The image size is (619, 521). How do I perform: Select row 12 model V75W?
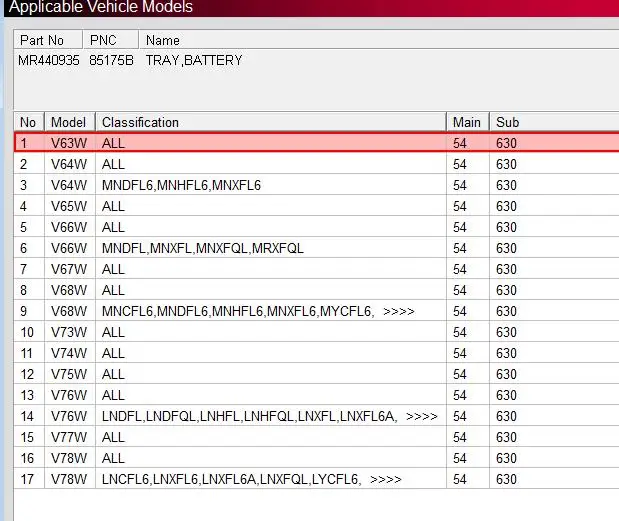69,374
